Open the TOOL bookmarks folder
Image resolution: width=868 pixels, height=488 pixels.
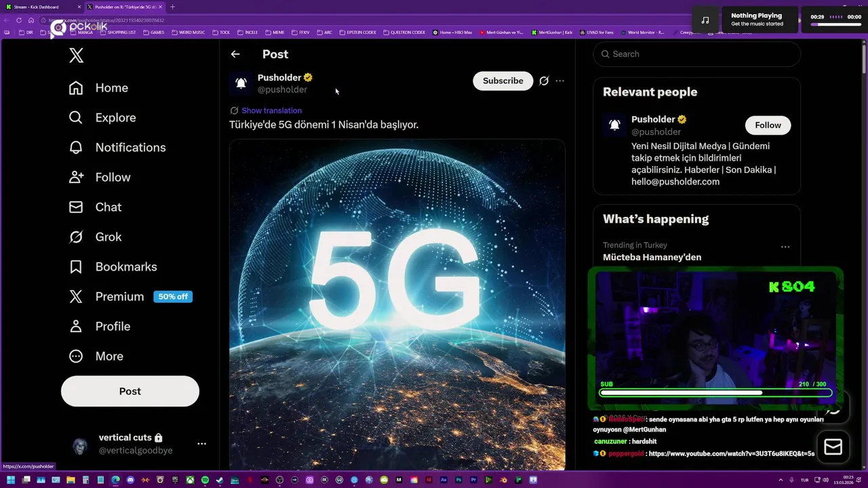coord(221,33)
